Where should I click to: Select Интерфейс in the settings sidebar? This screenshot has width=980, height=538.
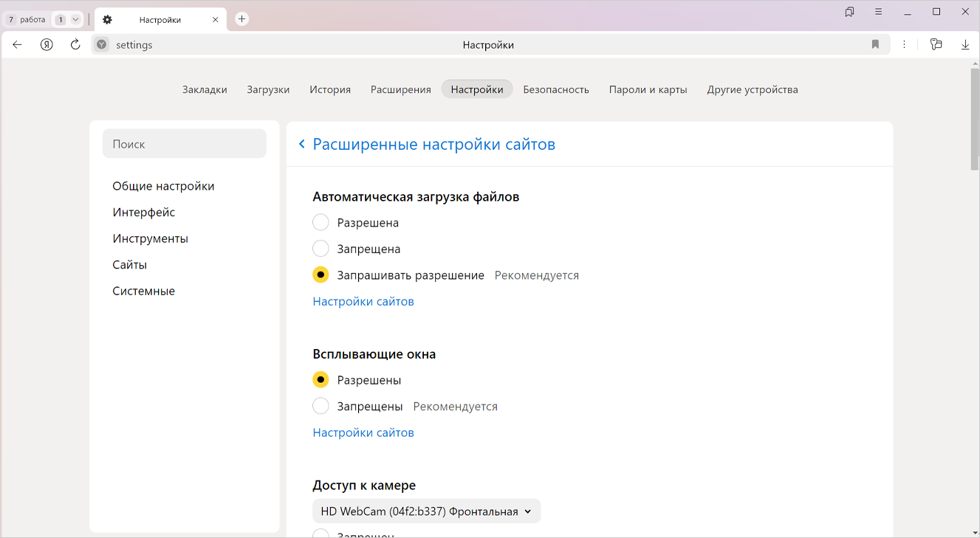click(x=143, y=213)
